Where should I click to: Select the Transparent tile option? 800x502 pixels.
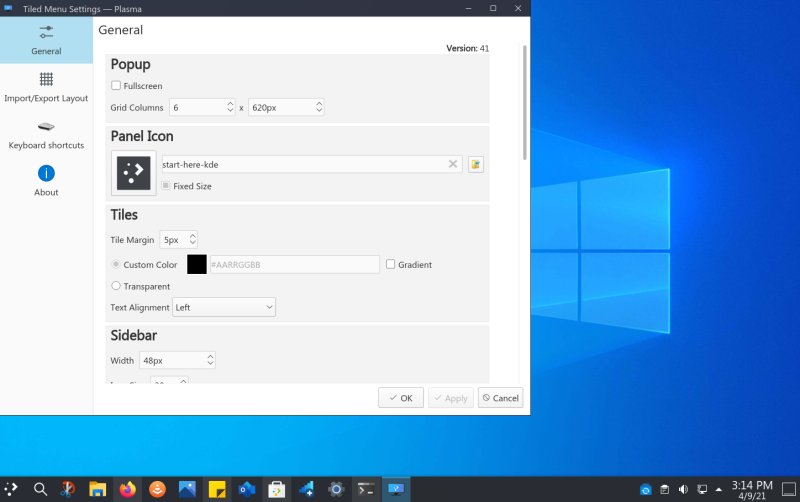tap(116, 286)
